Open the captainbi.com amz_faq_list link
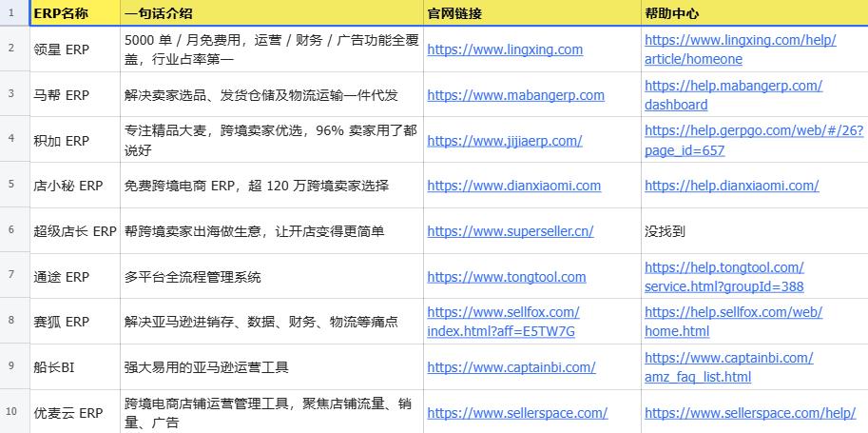Screen dimensions: 868x433 coord(729,367)
